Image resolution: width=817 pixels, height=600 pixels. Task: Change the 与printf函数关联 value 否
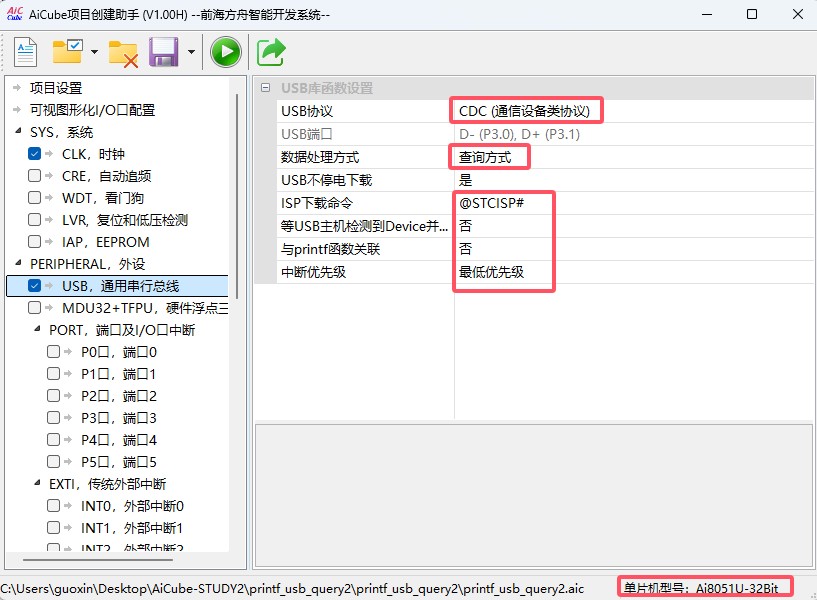tap(465, 249)
